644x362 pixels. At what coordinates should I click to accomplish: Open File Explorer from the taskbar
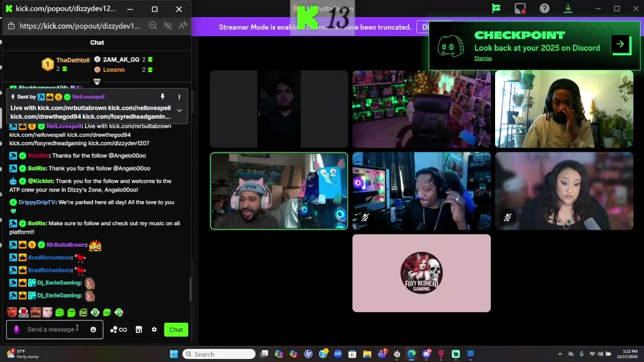pos(367,354)
